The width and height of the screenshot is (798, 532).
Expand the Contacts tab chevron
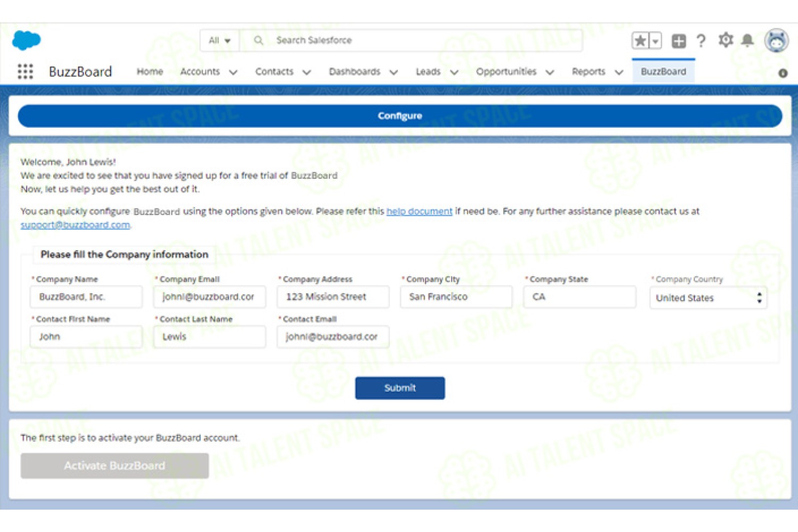coord(306,72)
